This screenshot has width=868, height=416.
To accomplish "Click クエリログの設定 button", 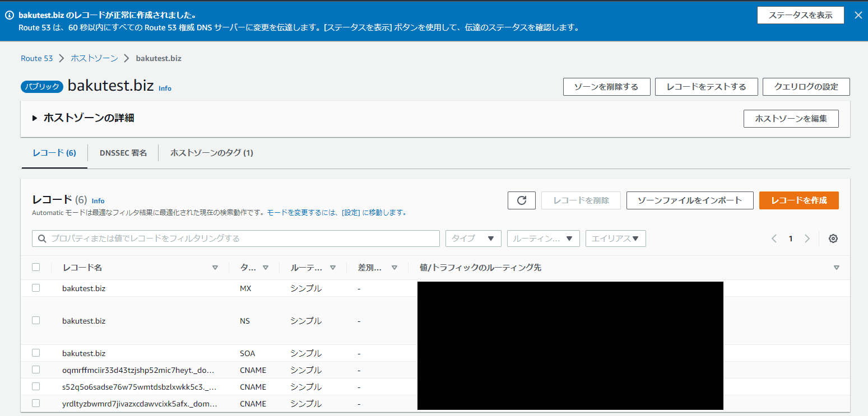I will (806, 87).
